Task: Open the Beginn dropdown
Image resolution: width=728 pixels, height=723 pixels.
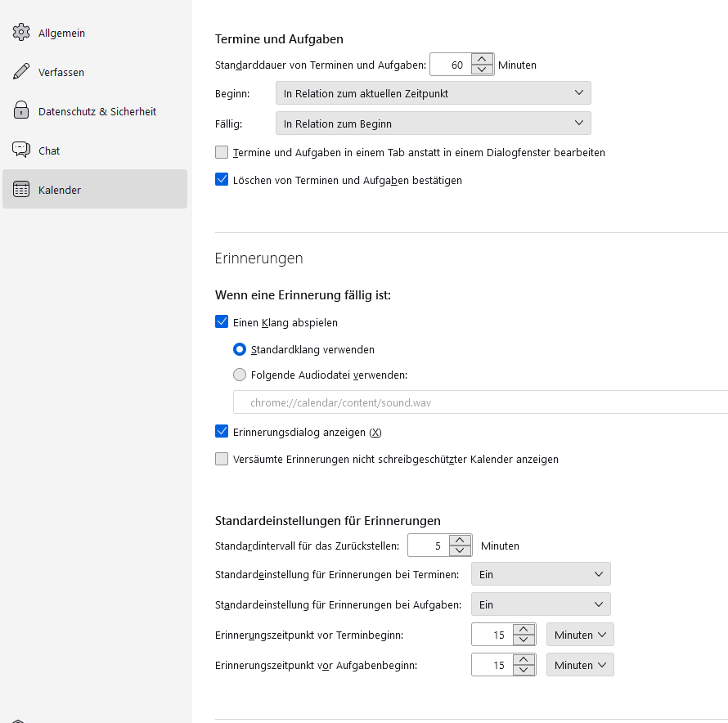Action: point(433,93)
